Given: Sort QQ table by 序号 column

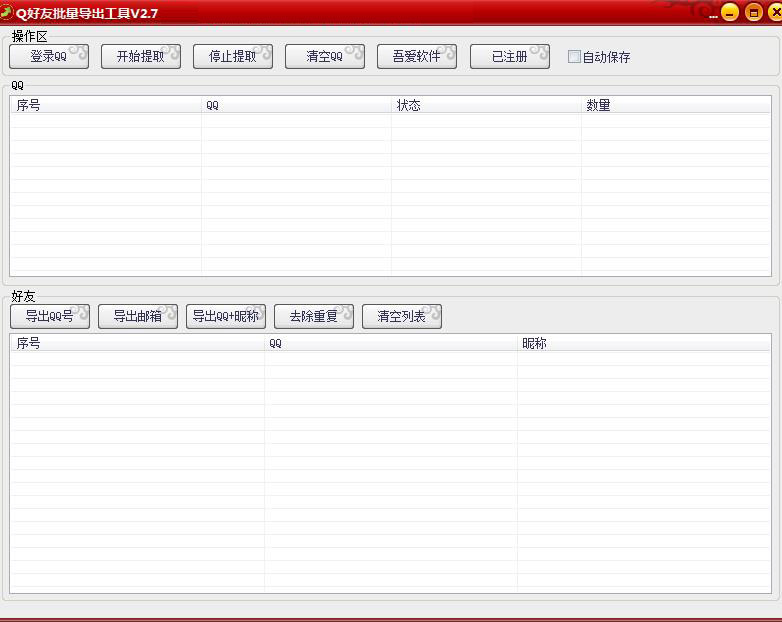Looking at the screenshot, I should (106, 105).
